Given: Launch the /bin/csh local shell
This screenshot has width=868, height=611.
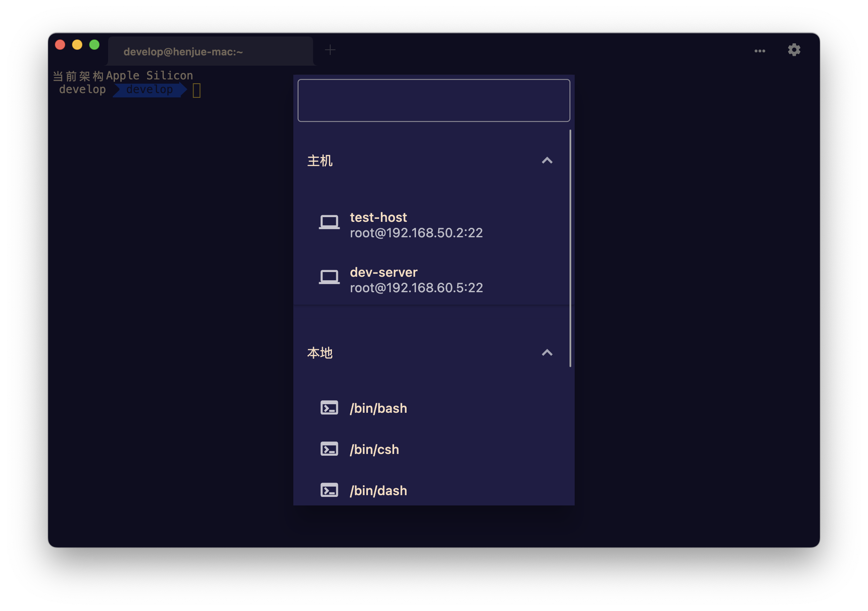Looking at the screenshot, I should 374,449.
